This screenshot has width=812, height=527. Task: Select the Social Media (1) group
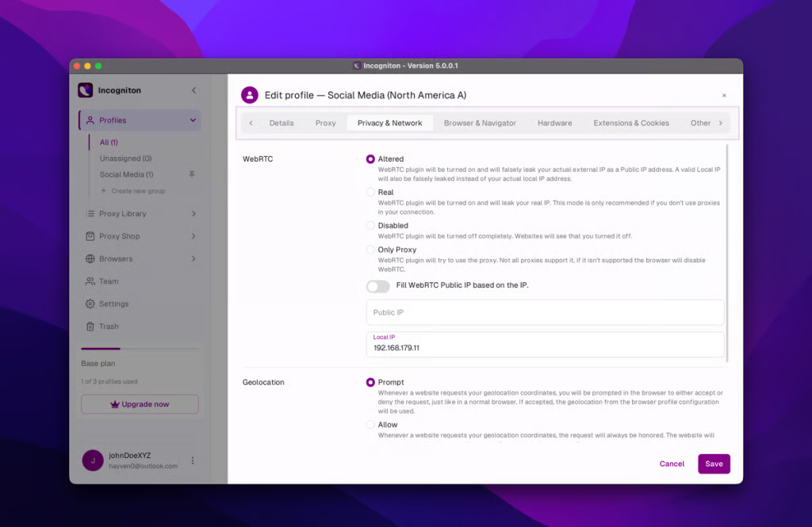pos(126,174)
